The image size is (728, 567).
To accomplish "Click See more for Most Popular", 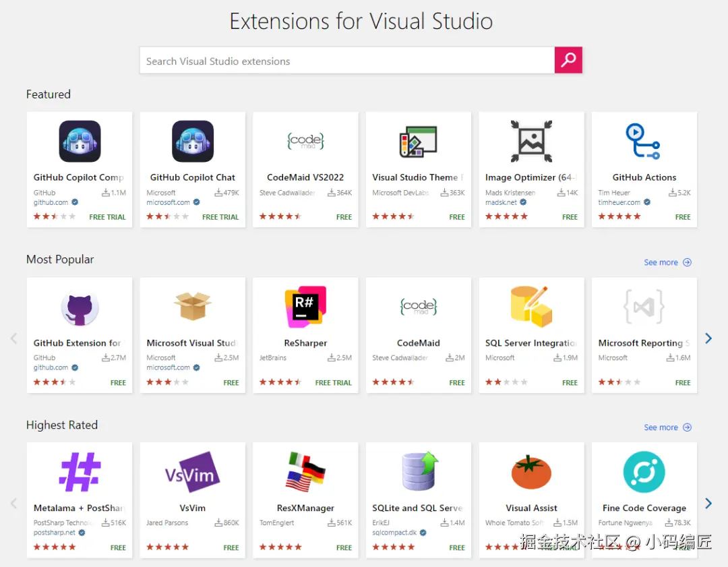I will pos(667,262).
